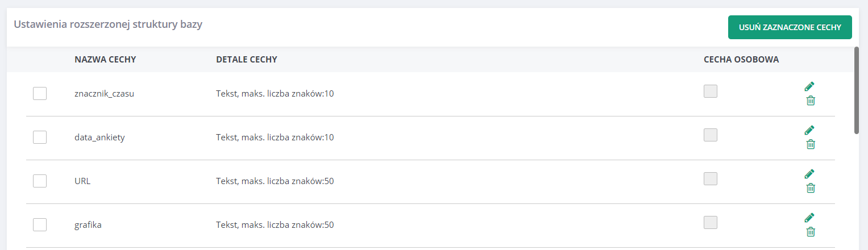Click the Nazwa cechy column header
The width and height of the screenshot is (868, 250).
point(105,60)
